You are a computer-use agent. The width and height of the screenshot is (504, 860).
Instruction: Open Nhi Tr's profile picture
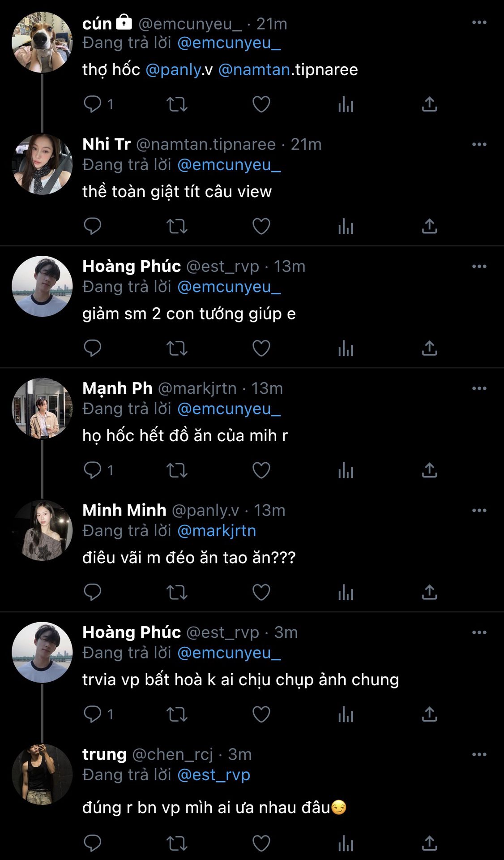click(42, 164)
